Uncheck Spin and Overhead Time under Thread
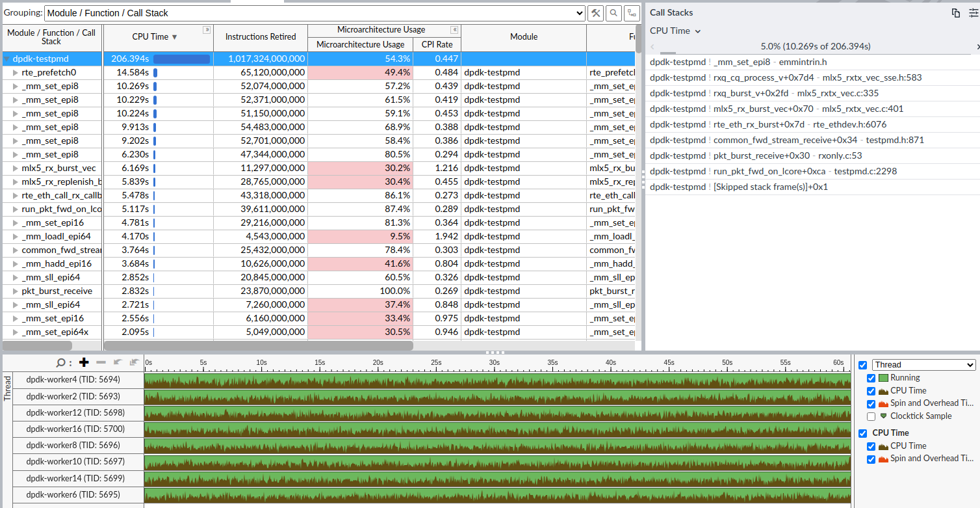This screenshot has width=980, height=508. (871, 403)
